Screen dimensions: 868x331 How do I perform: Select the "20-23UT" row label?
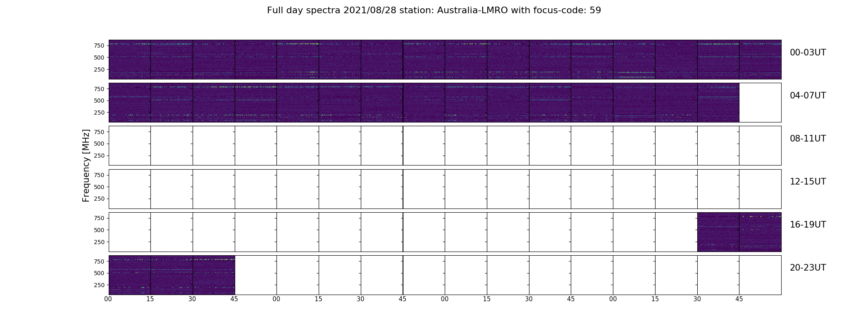pyautogui.click(x=808, y=268)
